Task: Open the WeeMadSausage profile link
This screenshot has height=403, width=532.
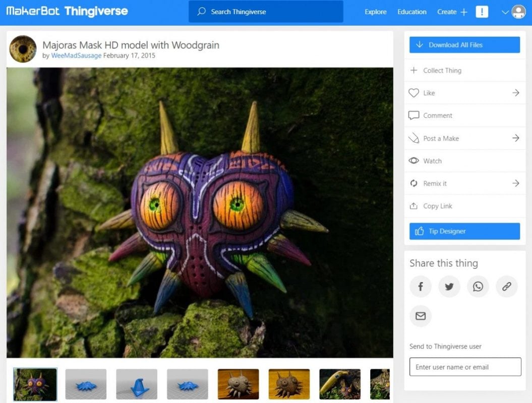Action: [x=76, y=55]
